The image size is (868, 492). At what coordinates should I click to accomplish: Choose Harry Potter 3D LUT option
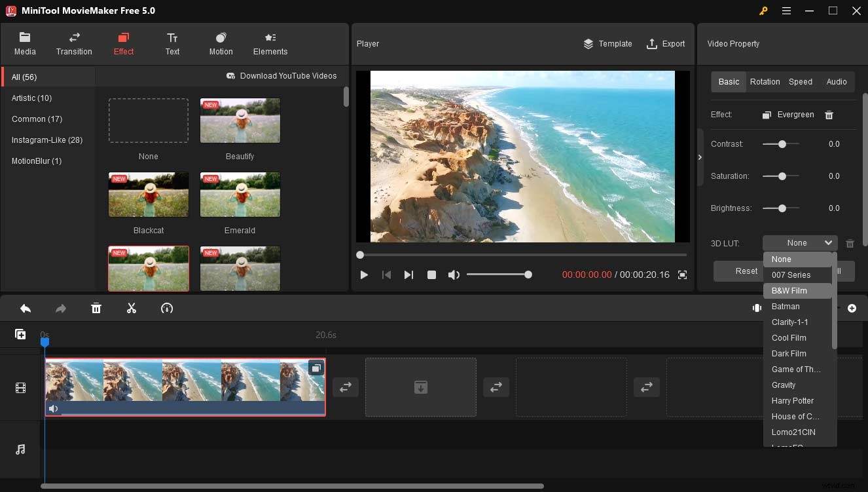pos(793,400)
